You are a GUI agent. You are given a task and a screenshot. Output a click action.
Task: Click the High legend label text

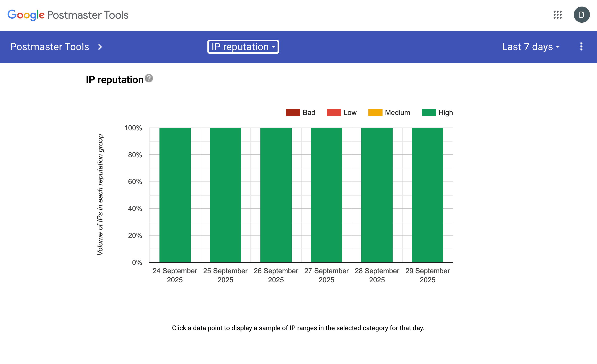(x=446, y=112)
